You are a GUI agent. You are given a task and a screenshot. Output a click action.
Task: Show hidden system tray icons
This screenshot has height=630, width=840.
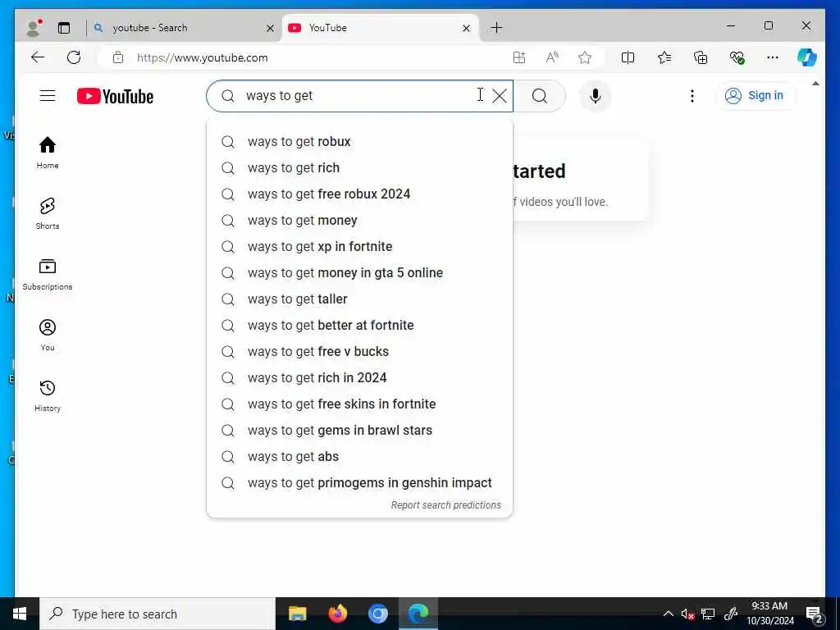pos(669,614)
